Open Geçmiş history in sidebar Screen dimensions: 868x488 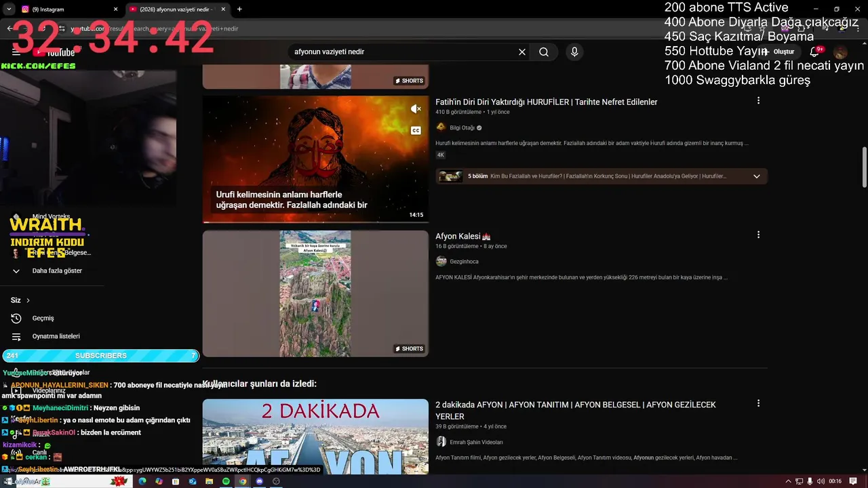click(43, 318)
